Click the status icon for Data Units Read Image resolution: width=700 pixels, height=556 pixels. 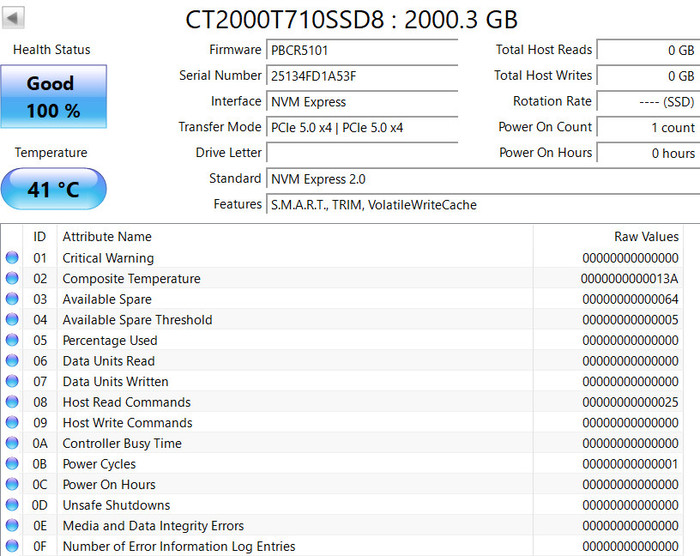coord(12,360)
